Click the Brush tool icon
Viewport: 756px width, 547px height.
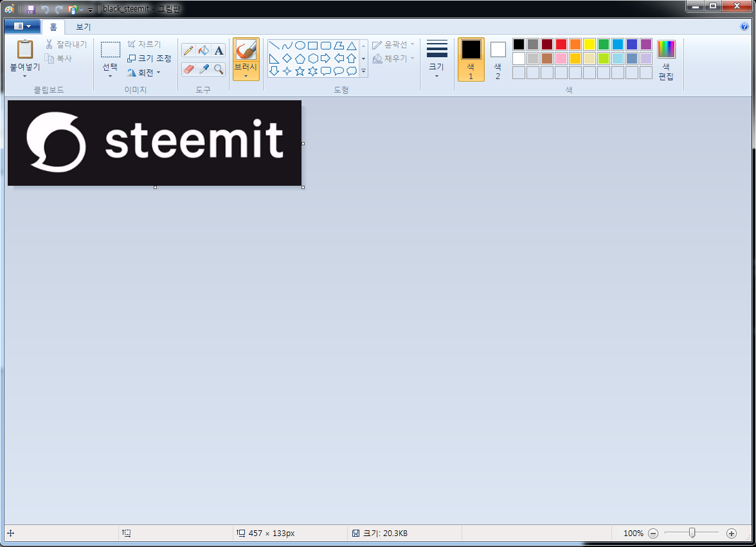coord(246,49)
